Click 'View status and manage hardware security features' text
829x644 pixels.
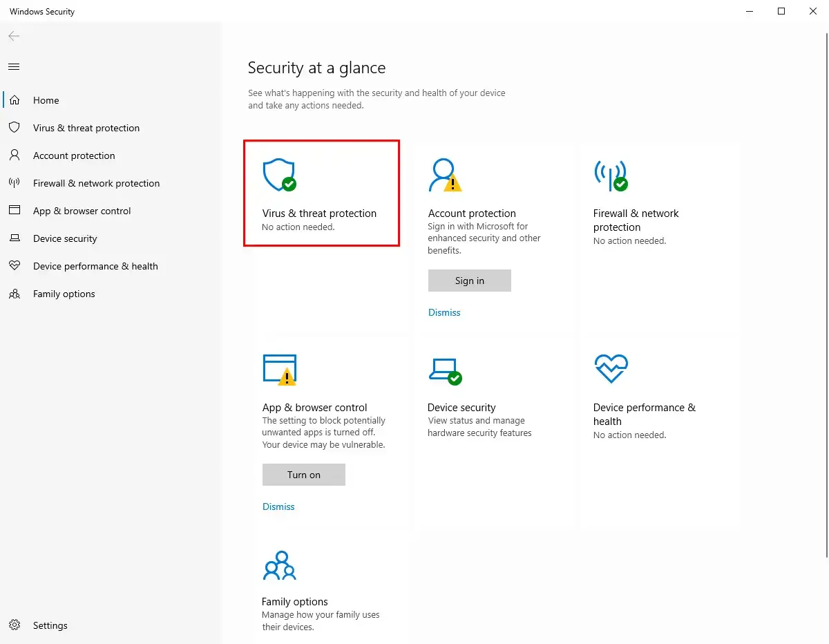click(479, 427)
